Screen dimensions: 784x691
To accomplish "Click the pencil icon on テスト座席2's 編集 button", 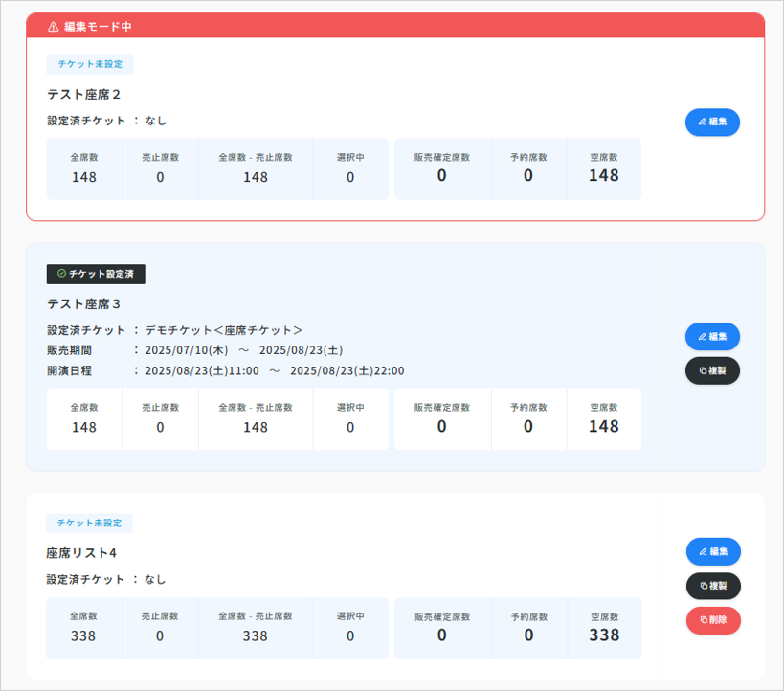I will (x=703, y=123).
